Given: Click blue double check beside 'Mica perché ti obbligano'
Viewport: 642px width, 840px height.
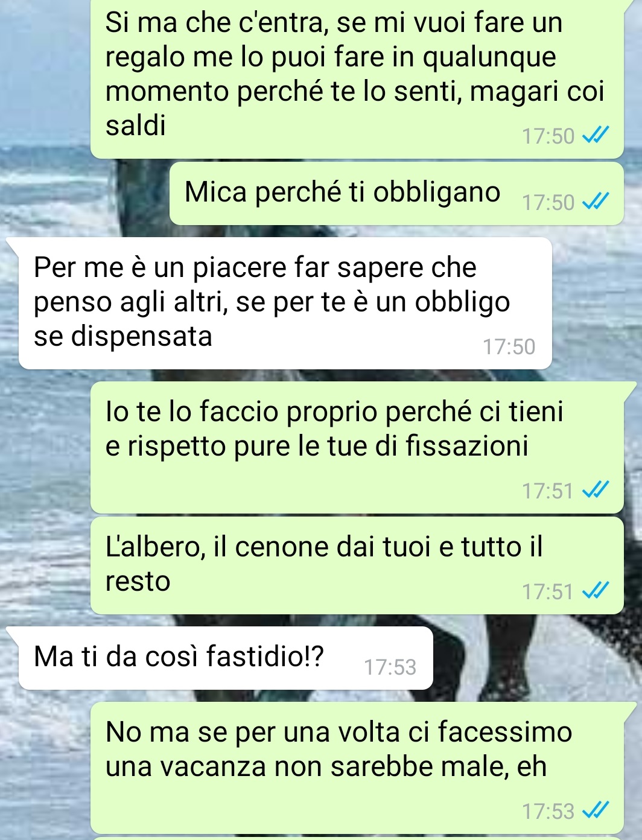Looking at the screenshot, I should (x=595, y=202).
